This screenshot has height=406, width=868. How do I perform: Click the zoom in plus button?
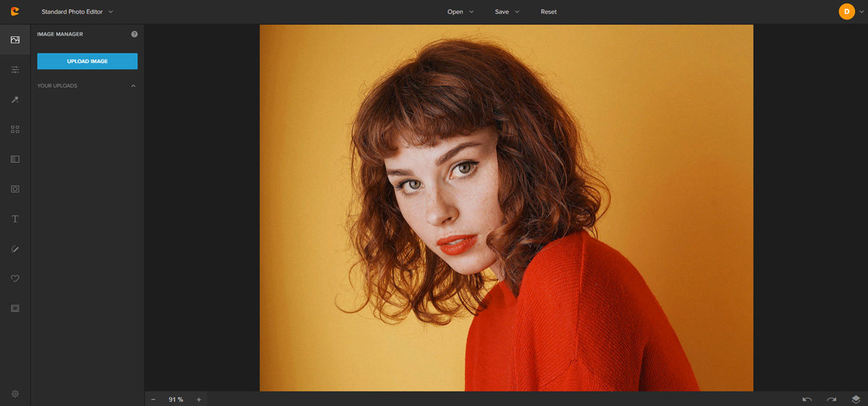[x=199, y=399]
